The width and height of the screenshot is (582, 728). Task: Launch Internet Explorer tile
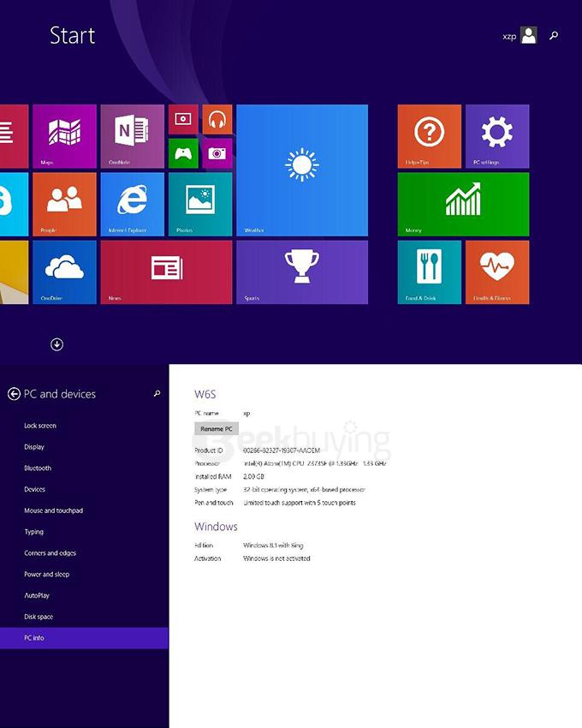(133, 205)
